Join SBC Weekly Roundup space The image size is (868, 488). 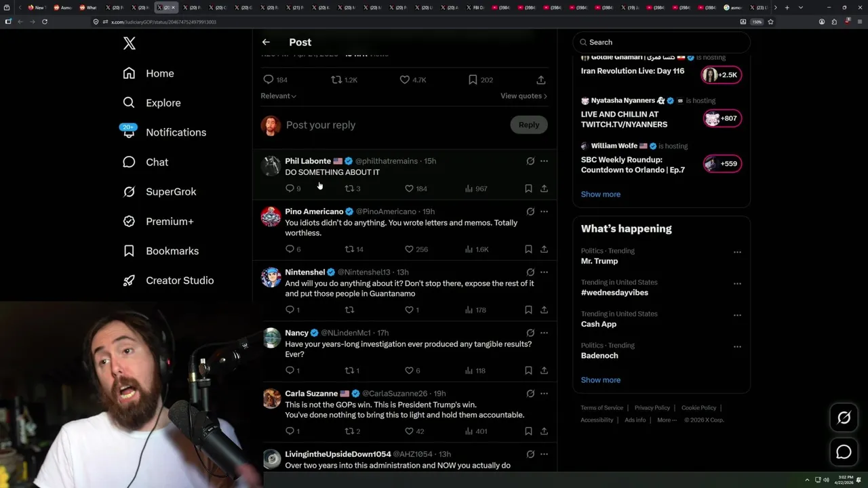722,164
